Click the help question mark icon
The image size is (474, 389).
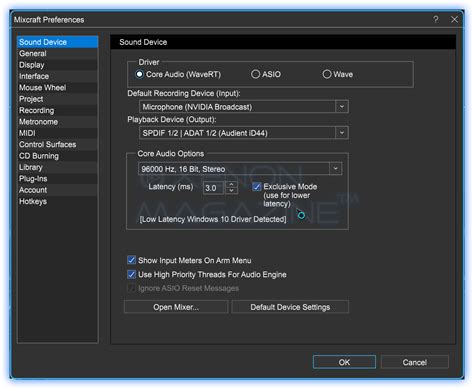[436, 19]
